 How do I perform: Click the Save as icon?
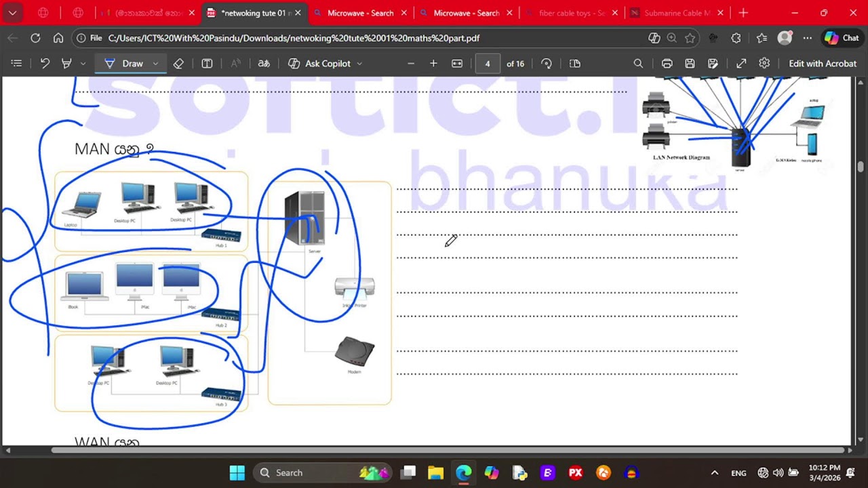tap(713, 63)
